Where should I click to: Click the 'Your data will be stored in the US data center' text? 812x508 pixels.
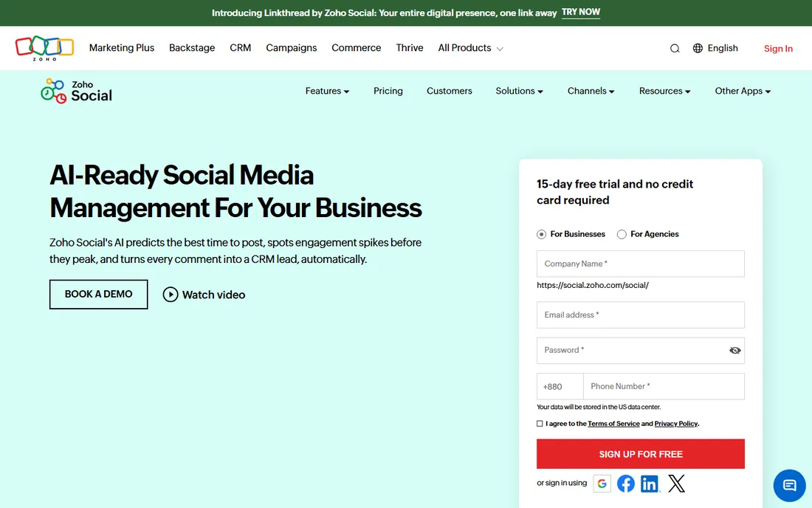tap(599, 407)
